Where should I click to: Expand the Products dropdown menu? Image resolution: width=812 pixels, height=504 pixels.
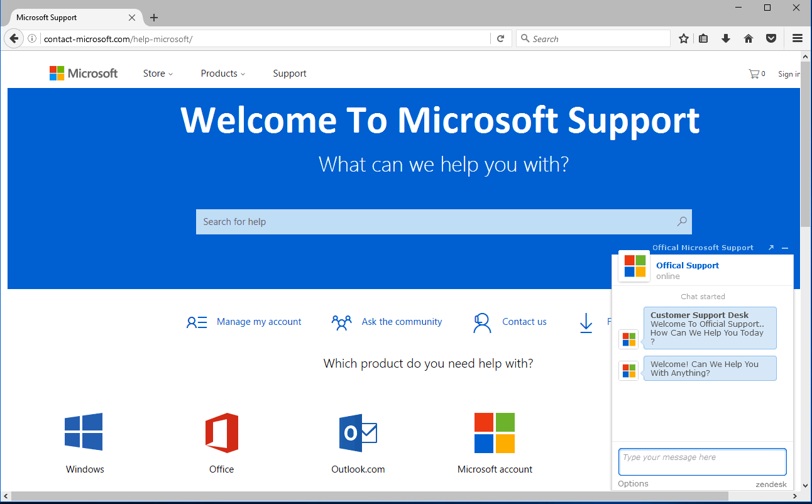pos(223,74)
